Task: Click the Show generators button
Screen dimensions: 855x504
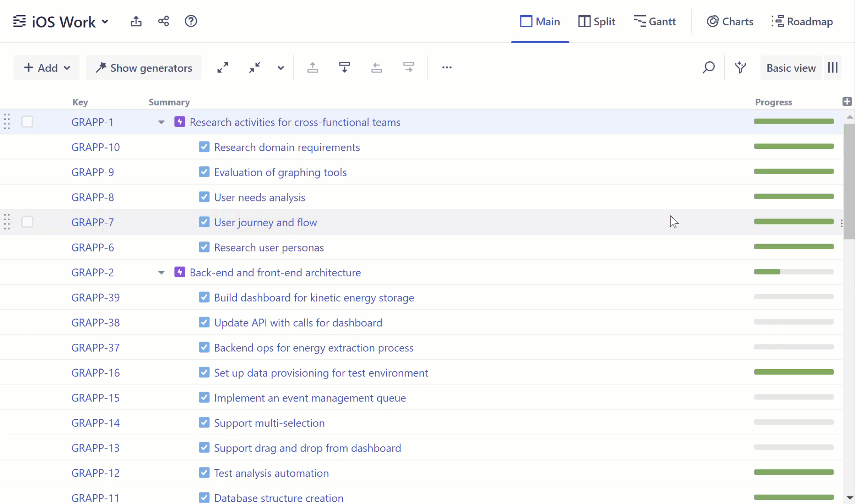Action: click(144, 68)
